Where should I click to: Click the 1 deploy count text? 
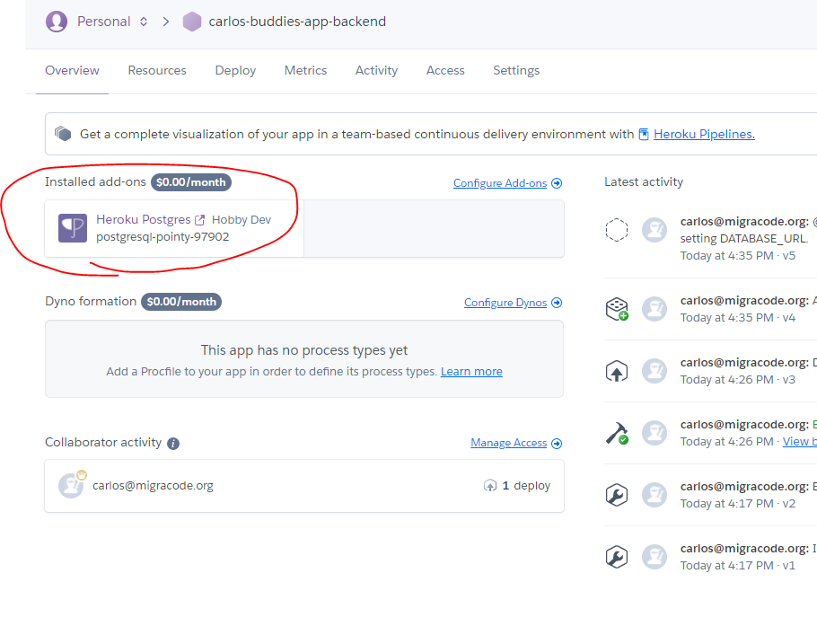[x=526, y=486]
